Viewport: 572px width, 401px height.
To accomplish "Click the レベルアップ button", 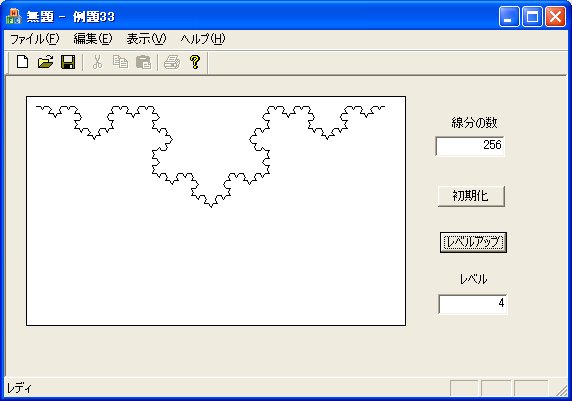I will 473,242.
